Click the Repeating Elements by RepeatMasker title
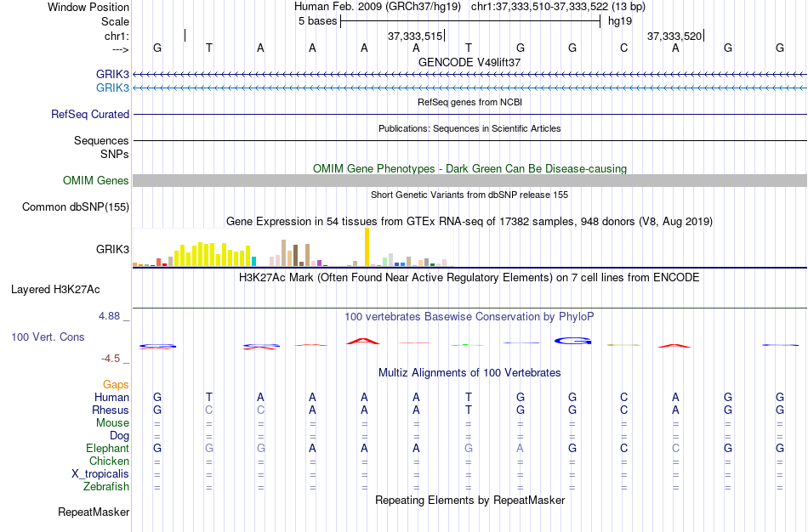 [469, 500]
